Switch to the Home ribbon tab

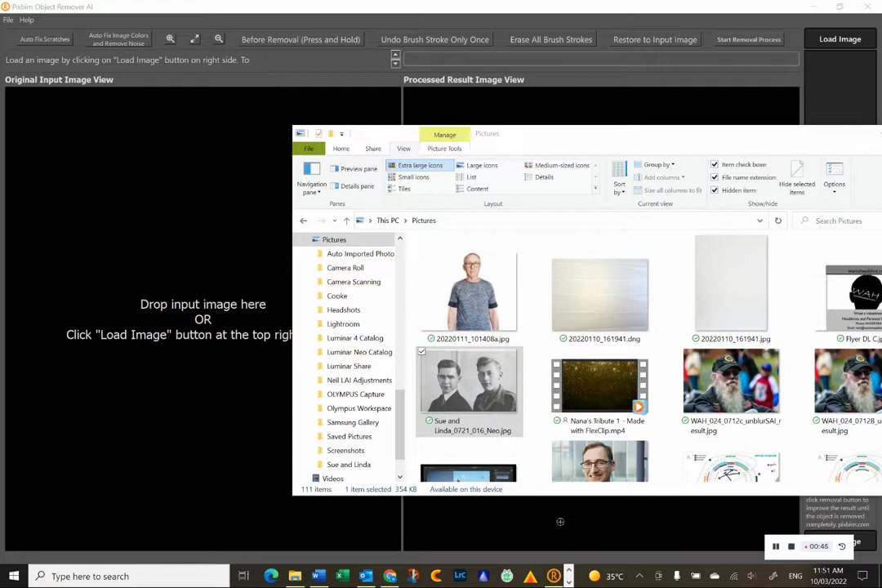click(x=341, y=149)
